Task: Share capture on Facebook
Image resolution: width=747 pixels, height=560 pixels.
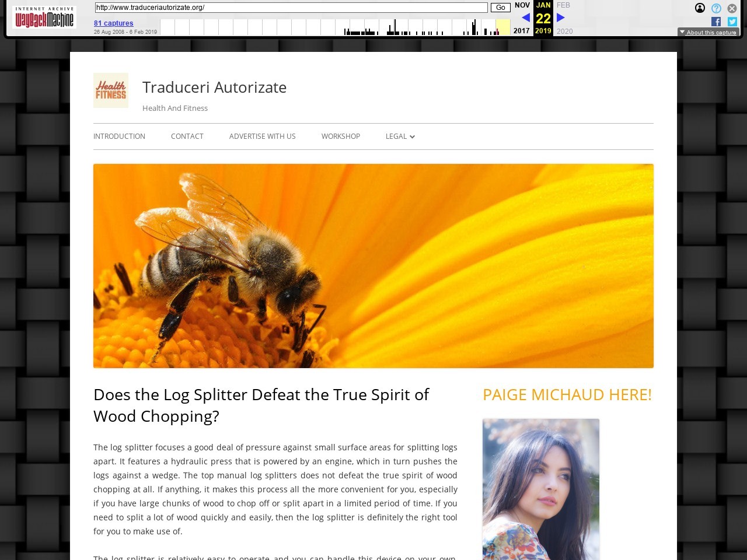Action: 716,22
